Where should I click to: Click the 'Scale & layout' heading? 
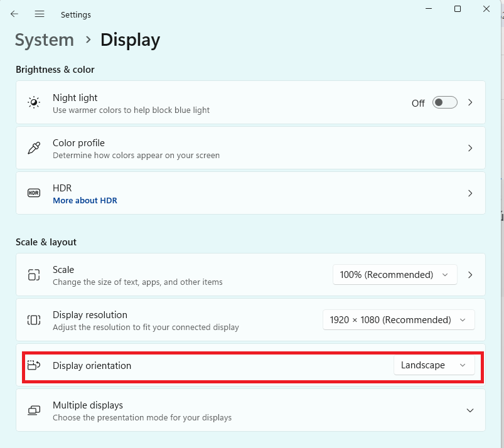click(46, 242)
